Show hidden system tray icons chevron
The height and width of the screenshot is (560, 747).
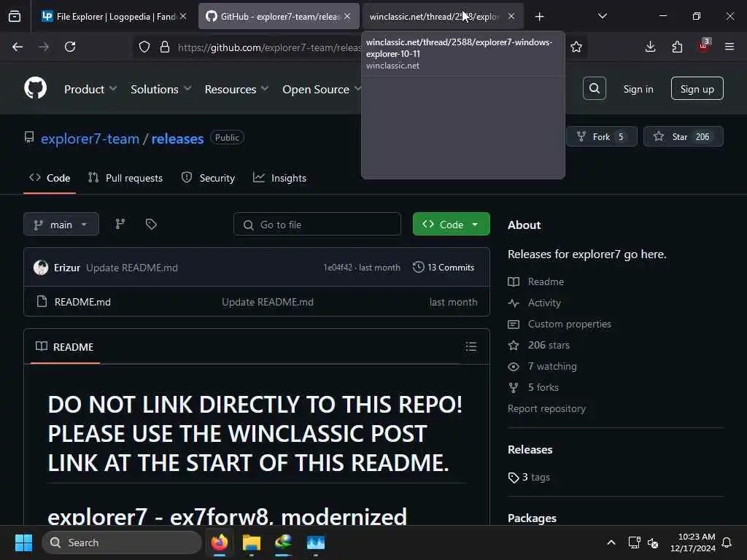pos(611,542)
